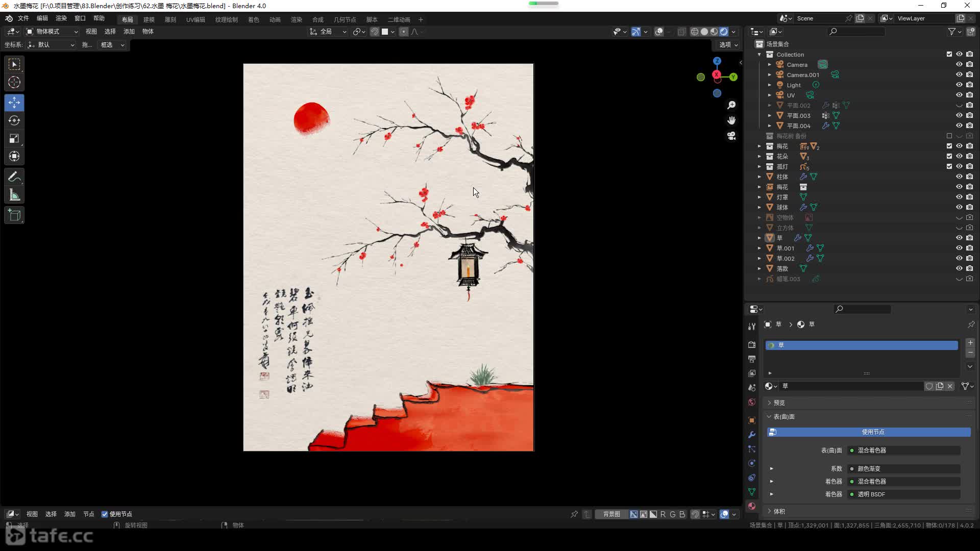980x551 pixels.
Task: Open the Object Data properties tab
Action: [752, 492]
